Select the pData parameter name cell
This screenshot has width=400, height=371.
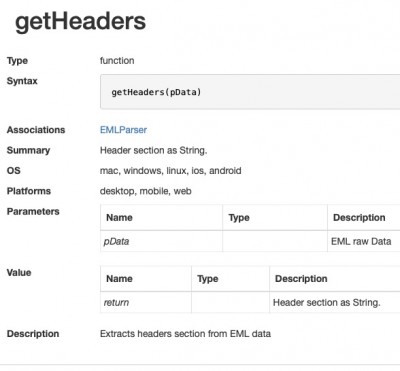point(161,241)
